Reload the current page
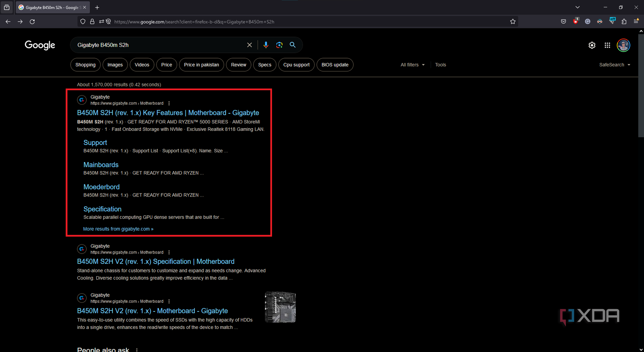Image resolution: width=644 pixels, height=352 pixels. click(x=32, y=22)
